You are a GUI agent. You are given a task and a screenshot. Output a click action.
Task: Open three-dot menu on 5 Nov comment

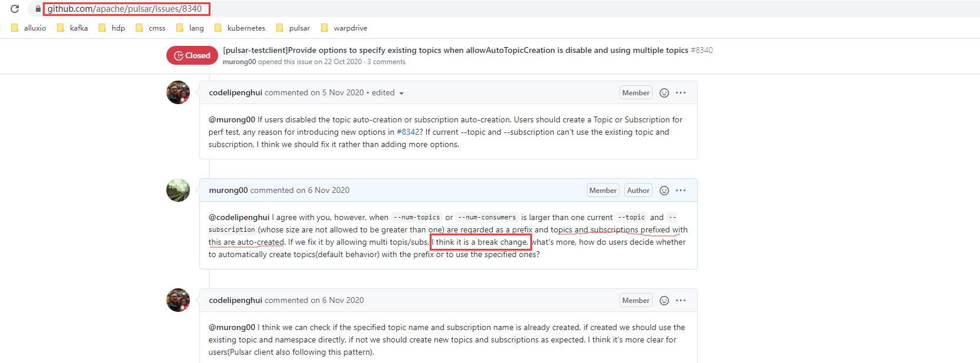[681, 92]
